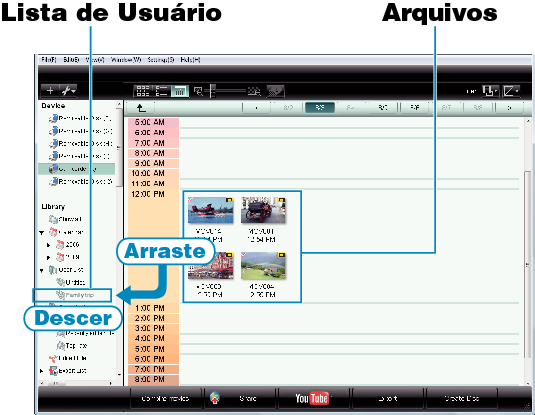Open the wrench tools button
Screen dimensions: 535x415
[68, 90]
